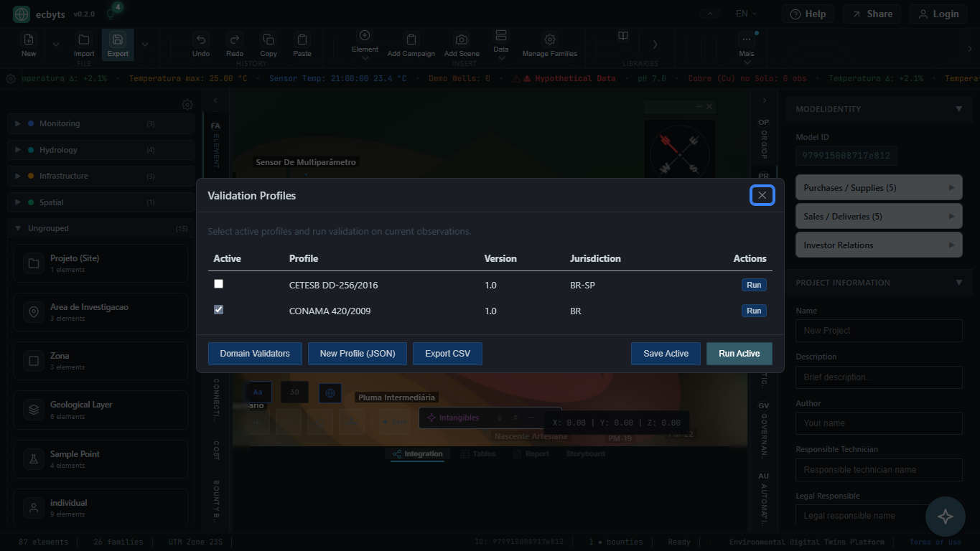Click the Author input field
The width and height of the screenshot is (980, 551).
tap(879, 423)
